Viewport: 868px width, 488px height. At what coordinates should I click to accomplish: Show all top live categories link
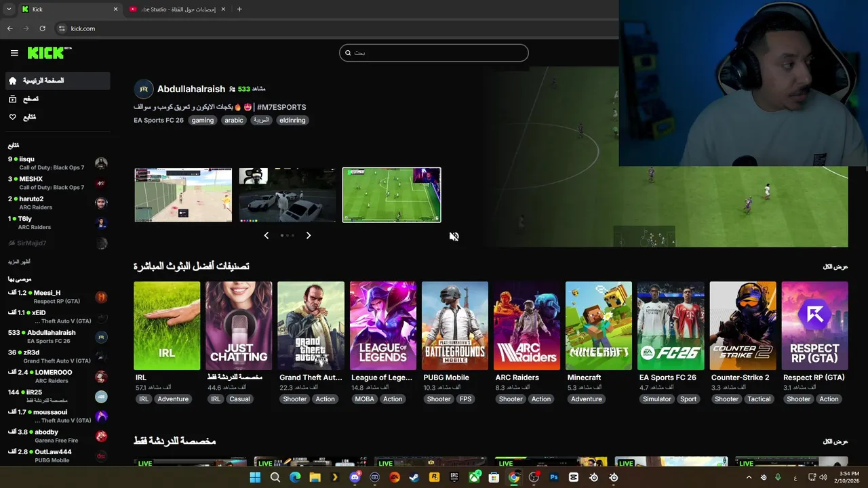[835, 266]
